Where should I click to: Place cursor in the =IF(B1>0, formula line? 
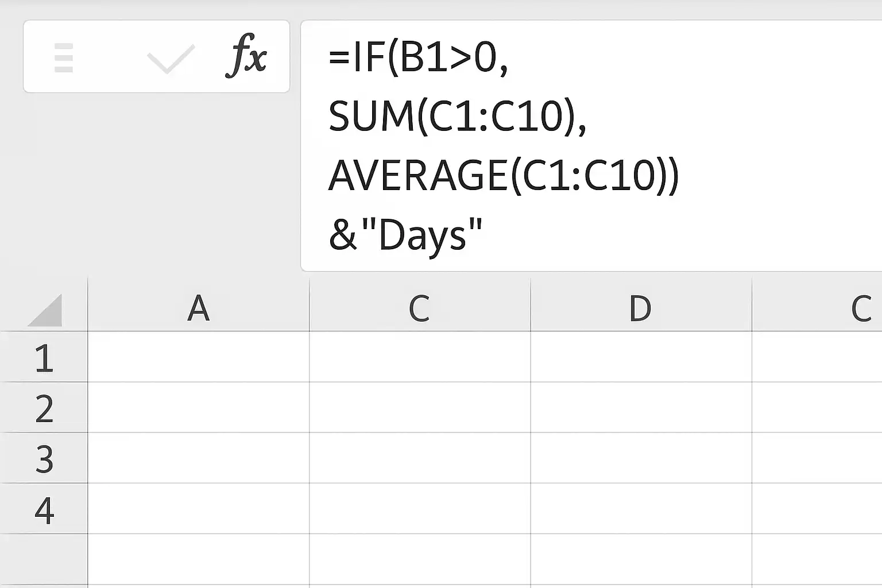[x=419, y=57]
